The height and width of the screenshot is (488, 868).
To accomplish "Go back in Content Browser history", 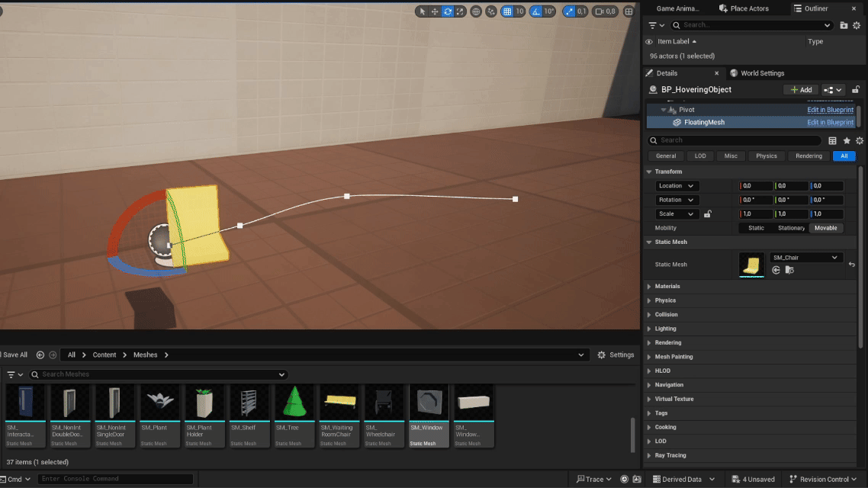I will click(40, 355).
